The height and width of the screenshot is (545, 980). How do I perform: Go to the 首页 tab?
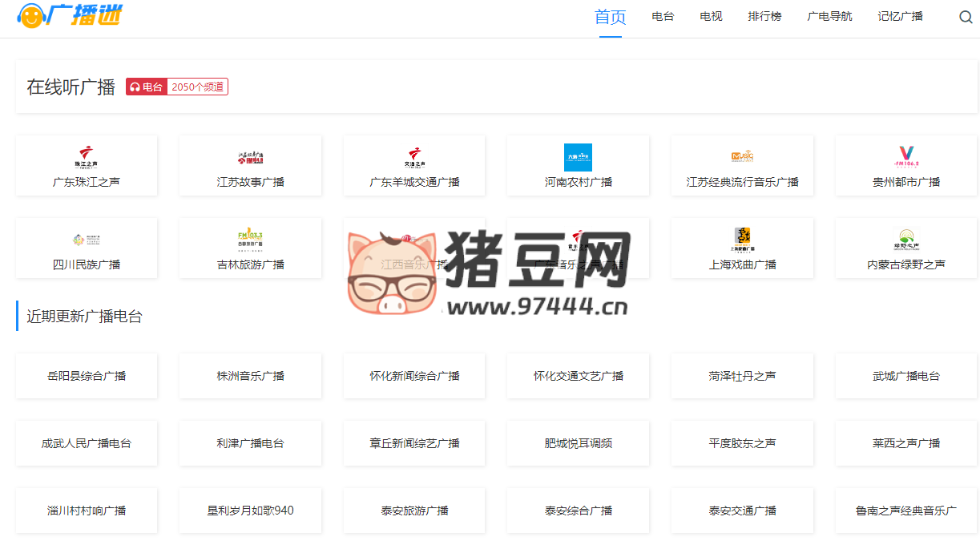(610, 17)
